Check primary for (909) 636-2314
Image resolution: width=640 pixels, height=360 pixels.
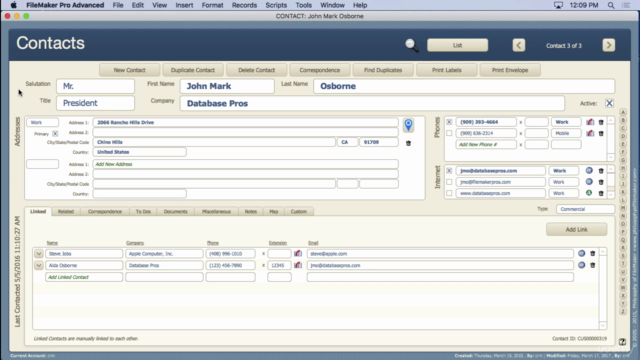coord(449,133)
